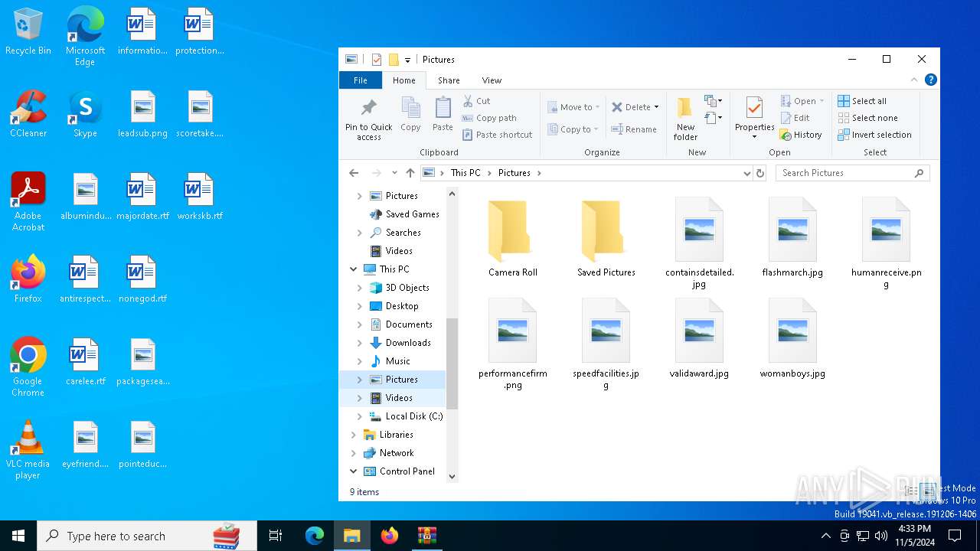Select Local Disk (C:) in tree
Viewport: 980px width, 551px height.
tap(414, 416)
